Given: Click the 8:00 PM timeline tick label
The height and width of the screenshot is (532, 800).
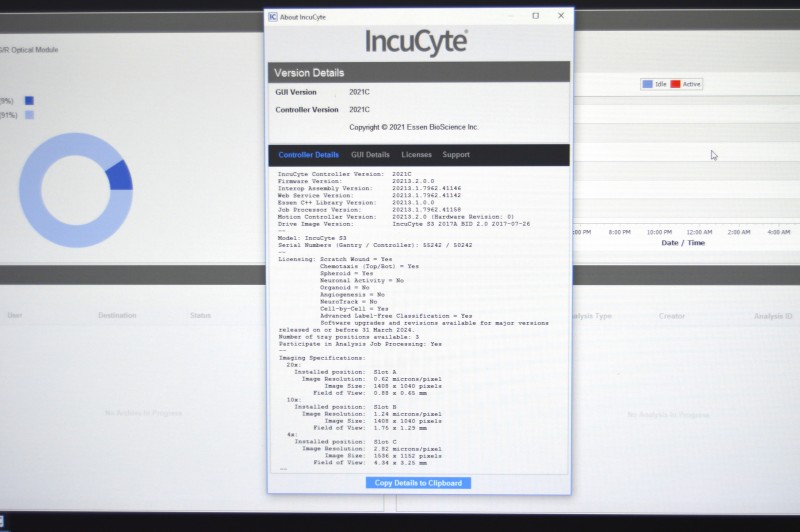Looking at the screenshot, I should click(619, 232).
